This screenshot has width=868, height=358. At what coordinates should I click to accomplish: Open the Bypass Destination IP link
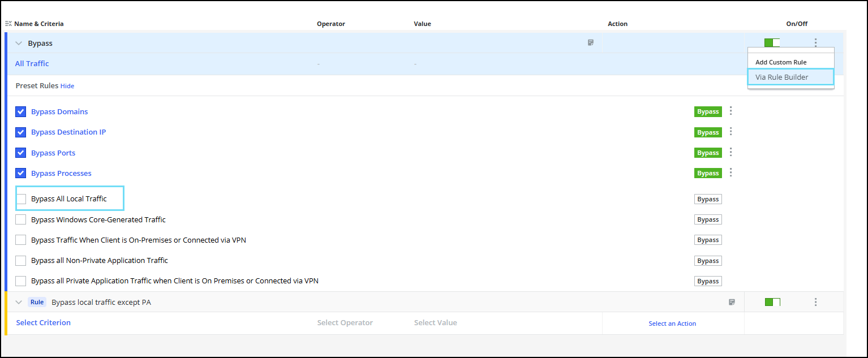(68, 132)
